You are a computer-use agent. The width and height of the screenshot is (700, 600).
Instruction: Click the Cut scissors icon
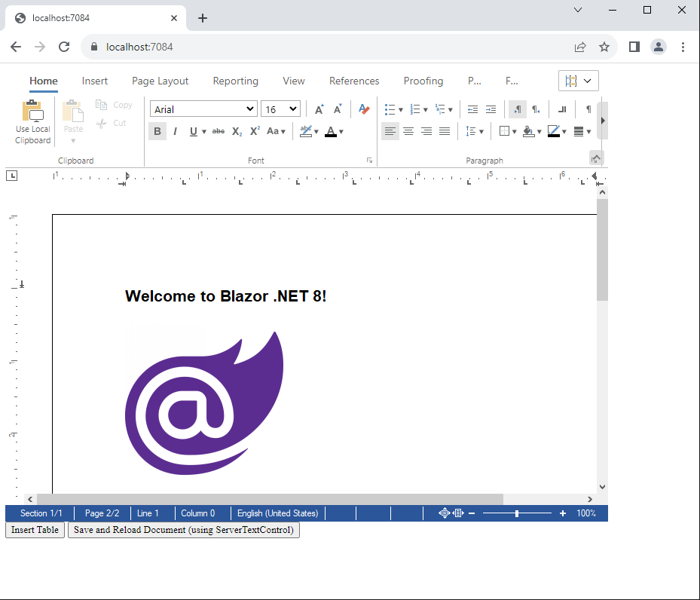click(x=101, y=123)
